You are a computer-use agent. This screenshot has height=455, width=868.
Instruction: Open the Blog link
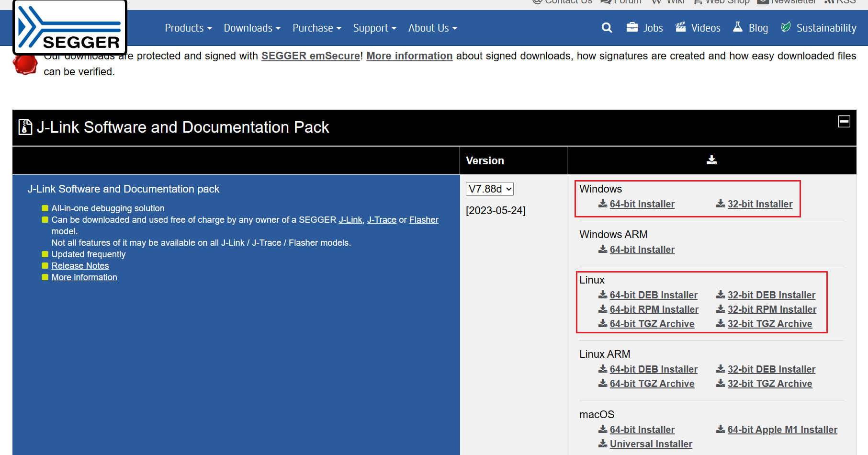click(758, 28)
